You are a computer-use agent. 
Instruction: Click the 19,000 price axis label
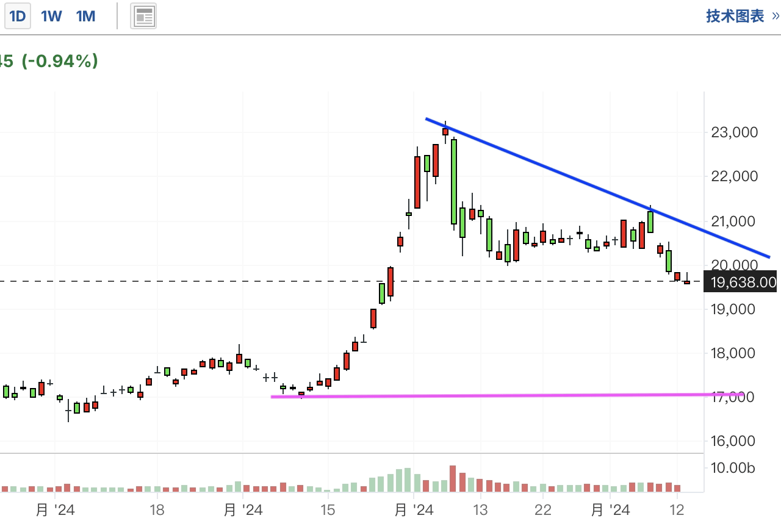click(x=735, y=309)
